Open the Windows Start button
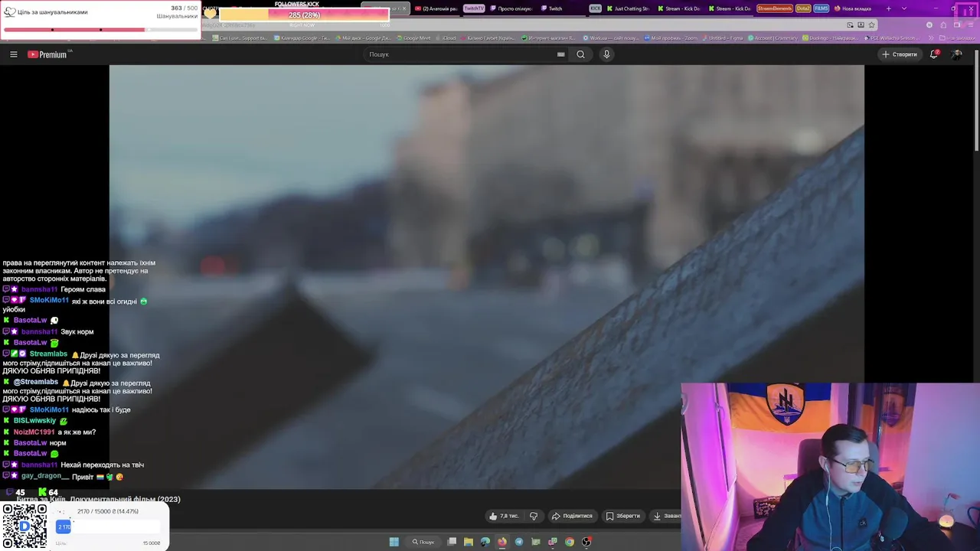Viewport: 980px width, 551px height. click(x=394, y=542)
